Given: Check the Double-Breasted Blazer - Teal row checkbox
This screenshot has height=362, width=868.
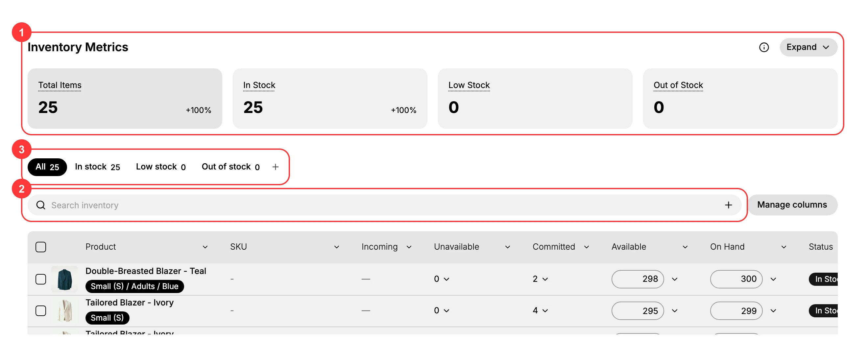Looking at the screenshot, I should click(41, 279).
